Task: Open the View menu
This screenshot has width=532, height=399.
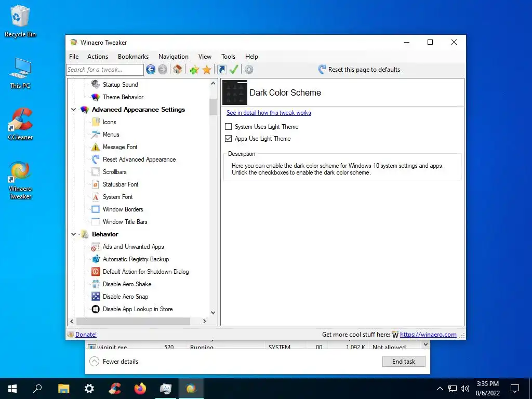Action: click(205, 56)
